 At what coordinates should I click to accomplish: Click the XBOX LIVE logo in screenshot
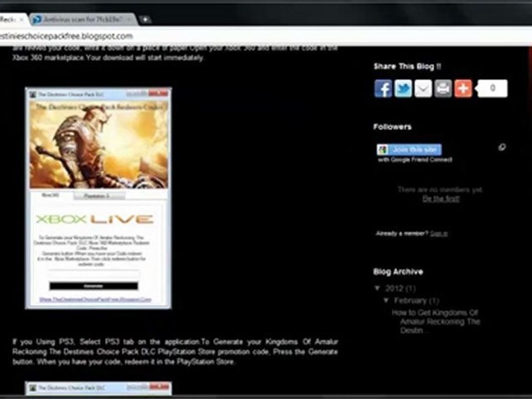(x=94, y=219)
